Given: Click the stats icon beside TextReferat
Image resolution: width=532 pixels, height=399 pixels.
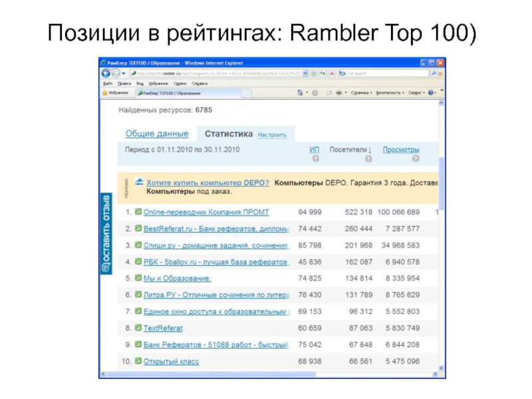Looking at the screenshot, I should 138,328.
